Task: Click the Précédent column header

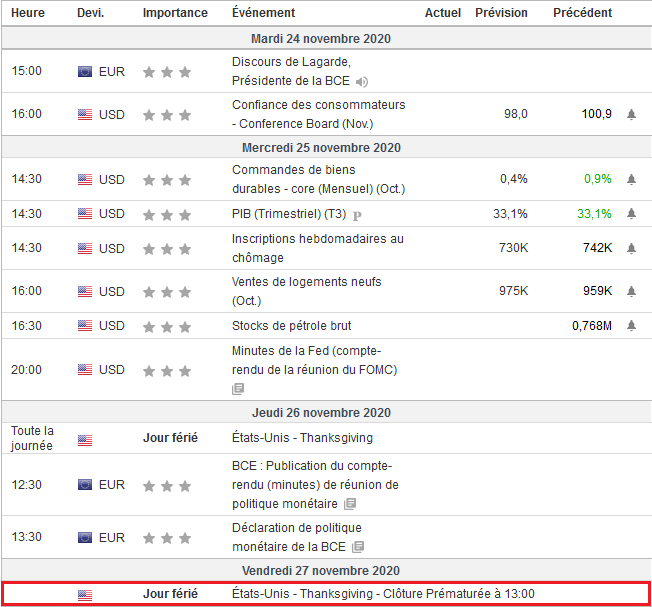Action: point(583,13)
